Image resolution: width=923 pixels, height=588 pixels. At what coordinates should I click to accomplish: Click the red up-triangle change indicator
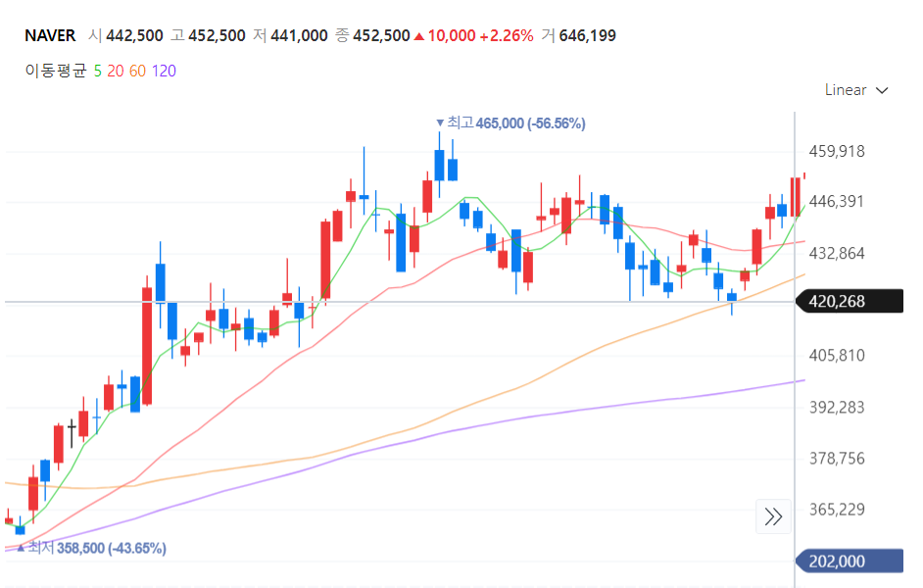coord(419,36)
